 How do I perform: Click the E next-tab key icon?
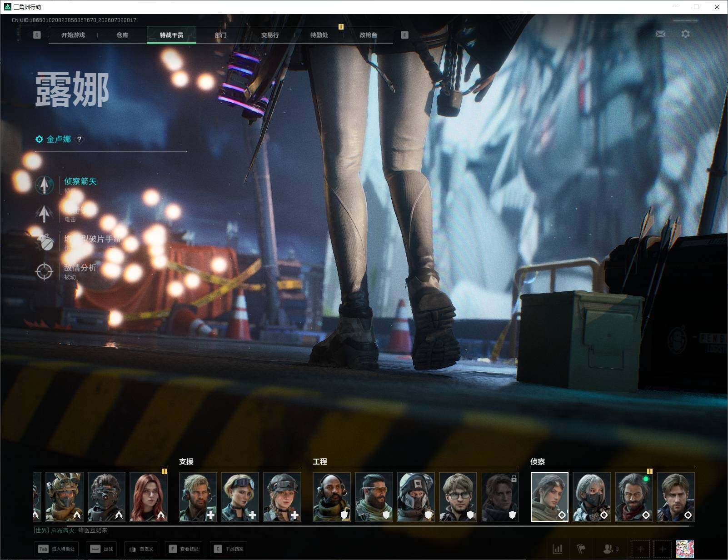click(404, 35)
